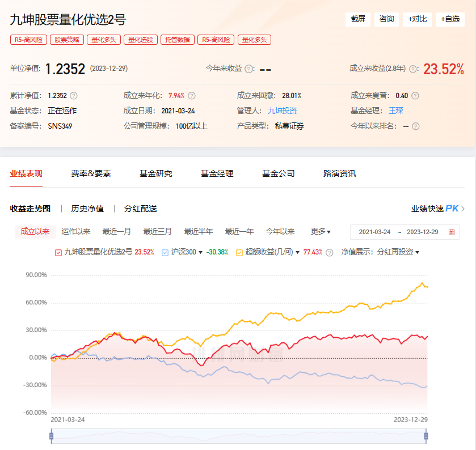
Task: Open the 超额收益(几何) dropdown arrow
Action: (x=297, y=253)
